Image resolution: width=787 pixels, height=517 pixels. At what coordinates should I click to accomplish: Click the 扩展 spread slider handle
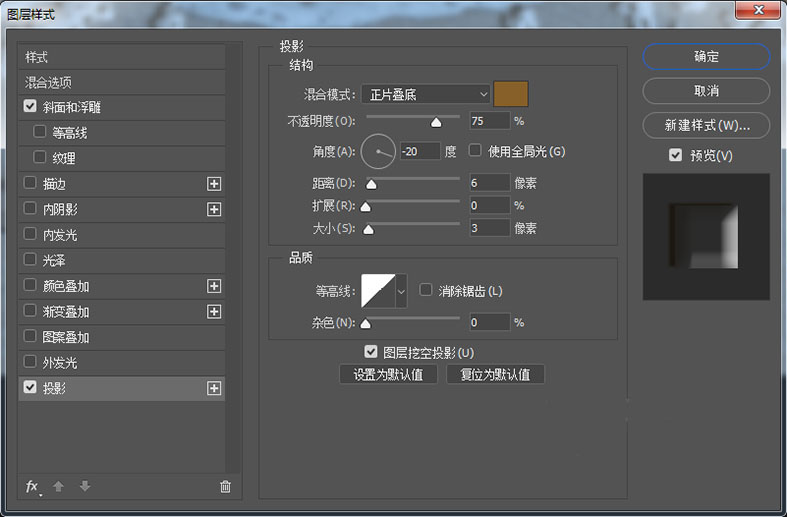click(366, 207)
